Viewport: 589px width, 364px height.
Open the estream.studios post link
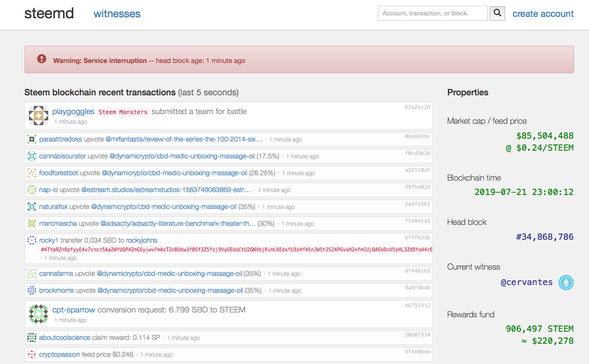(x=166, y=190)
